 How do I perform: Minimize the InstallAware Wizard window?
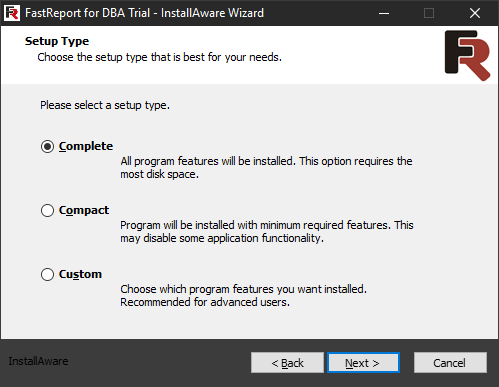(384, 13)
